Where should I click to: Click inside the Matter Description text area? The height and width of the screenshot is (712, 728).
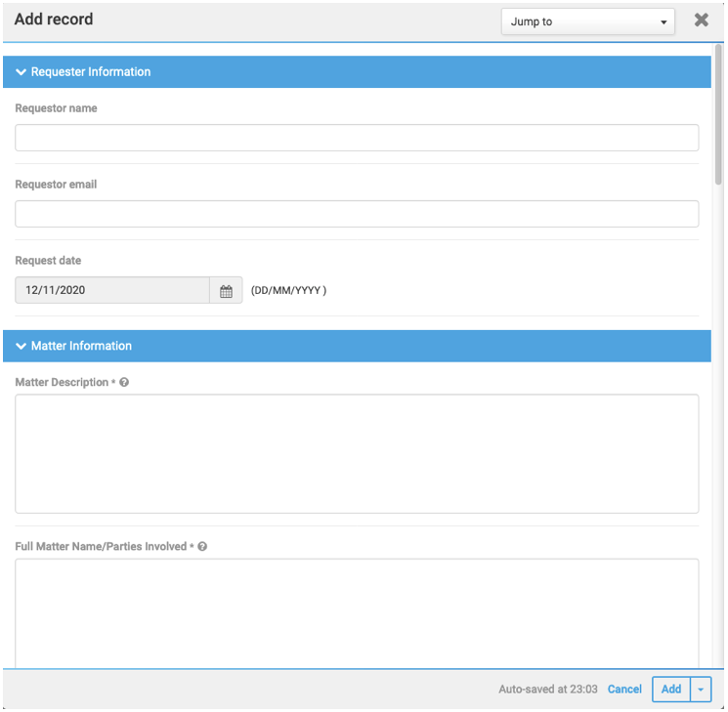tap(357, 454)
